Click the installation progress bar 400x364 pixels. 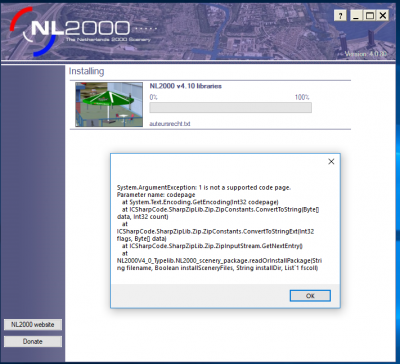(x=230, y=108)
